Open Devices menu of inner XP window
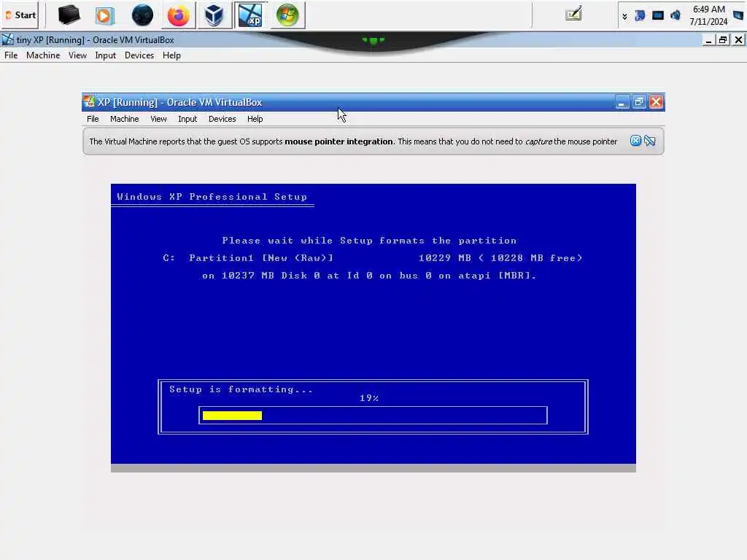 pos(222,119)
